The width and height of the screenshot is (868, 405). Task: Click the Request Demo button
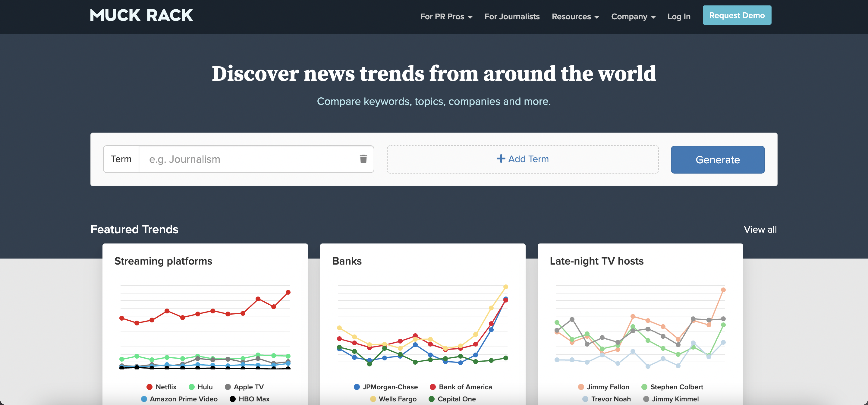tap(737, 15)
